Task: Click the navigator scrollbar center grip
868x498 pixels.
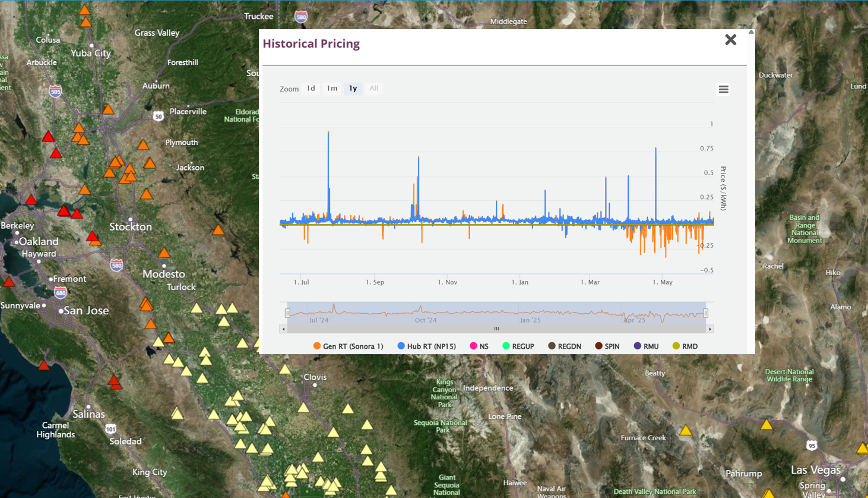Action: coord(496,329)
